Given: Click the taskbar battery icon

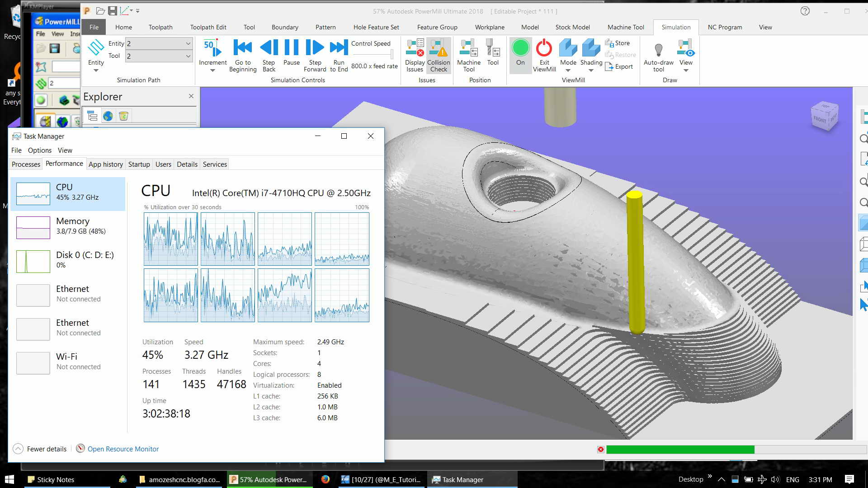Looking at the screenshot, I should point(749,479).
